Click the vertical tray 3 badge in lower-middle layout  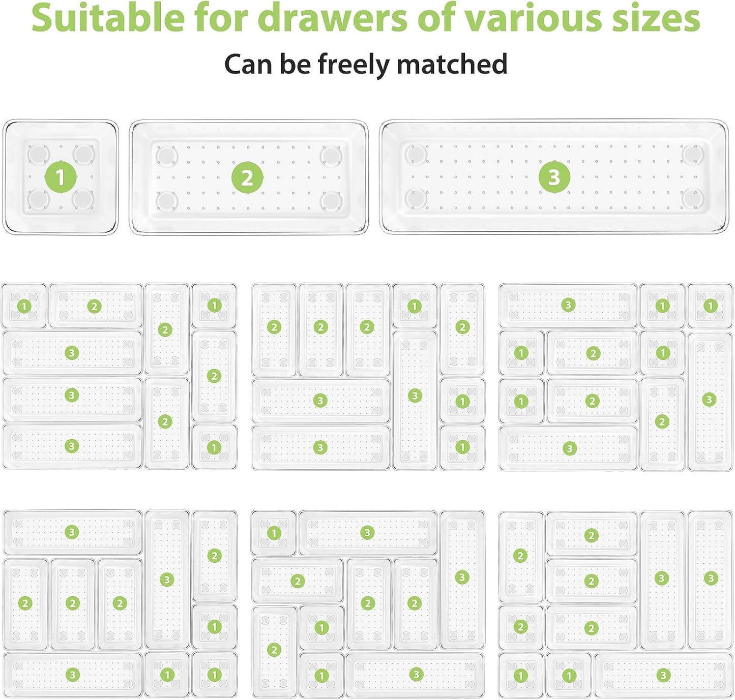point(462,577)
